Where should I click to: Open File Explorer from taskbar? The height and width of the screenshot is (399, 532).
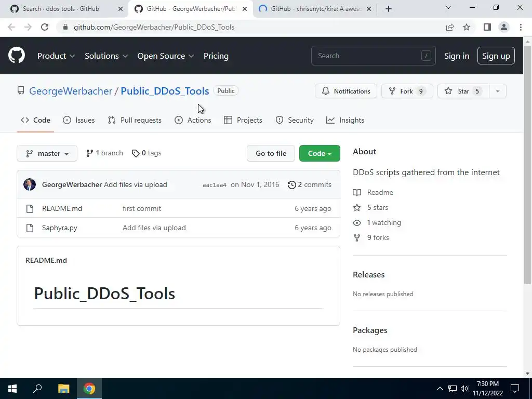pyautogui.click(x=63, y=389)
